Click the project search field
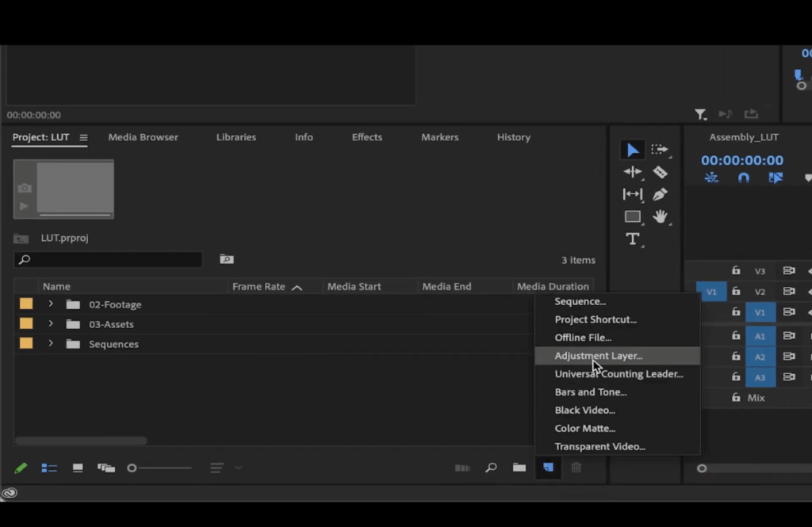 coord(107,259)
